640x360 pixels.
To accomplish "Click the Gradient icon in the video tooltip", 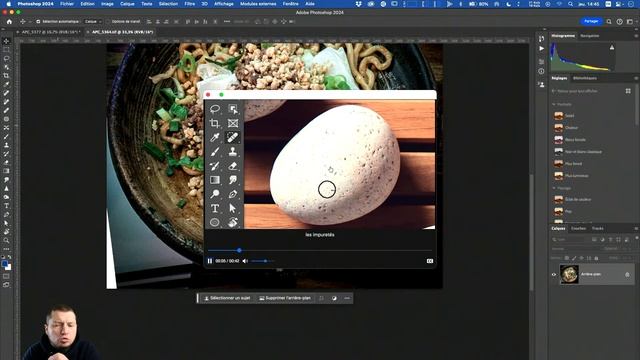I will click(x=215, y=180).
